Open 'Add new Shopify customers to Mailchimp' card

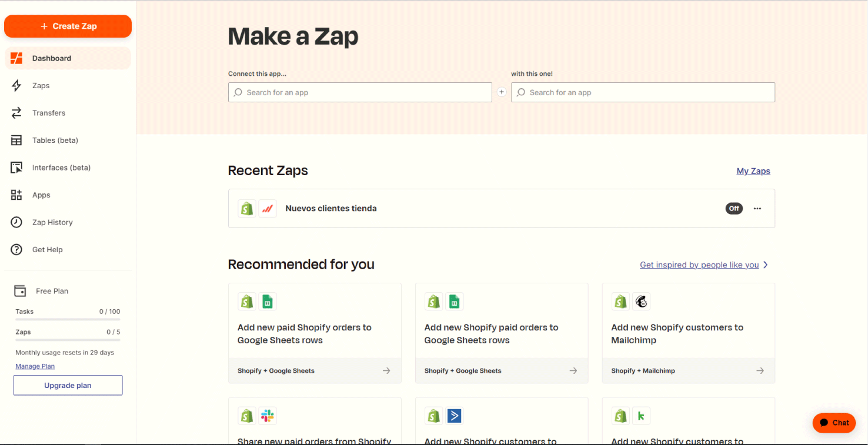(689, 333)
